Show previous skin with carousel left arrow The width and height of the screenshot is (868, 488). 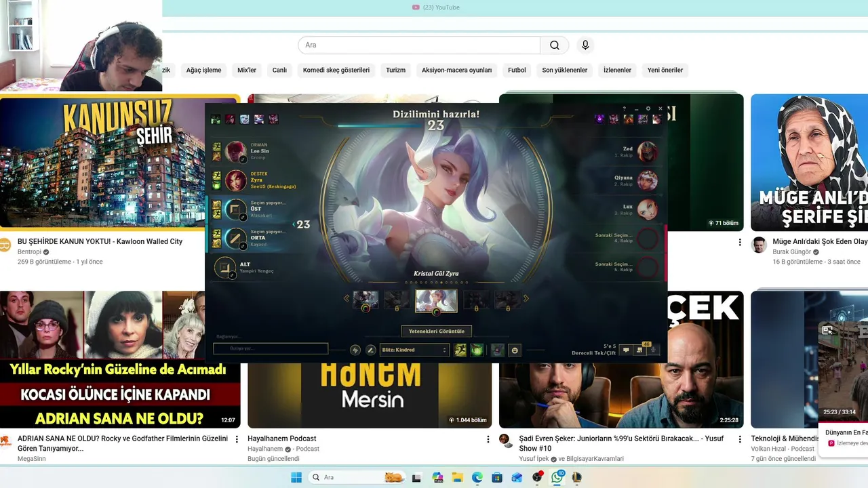point(346,298)
